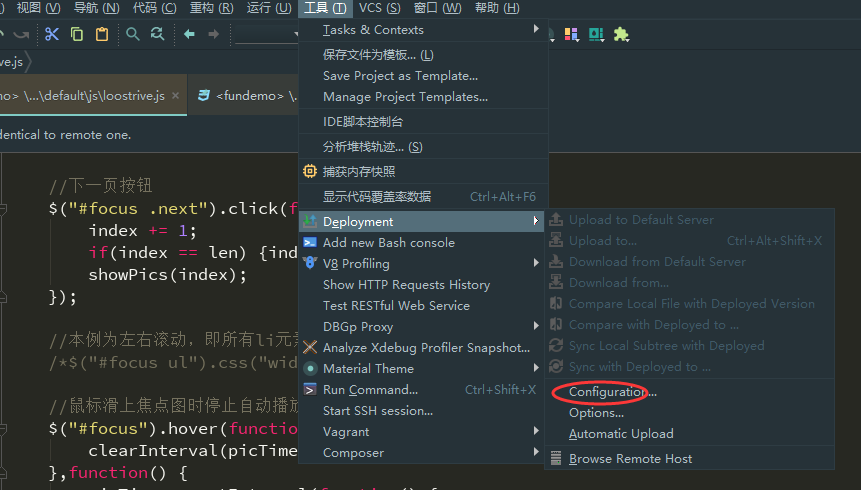This screenshot has width=861, height=490.
Task: Open Deployment Options
Action: [690, 413]
